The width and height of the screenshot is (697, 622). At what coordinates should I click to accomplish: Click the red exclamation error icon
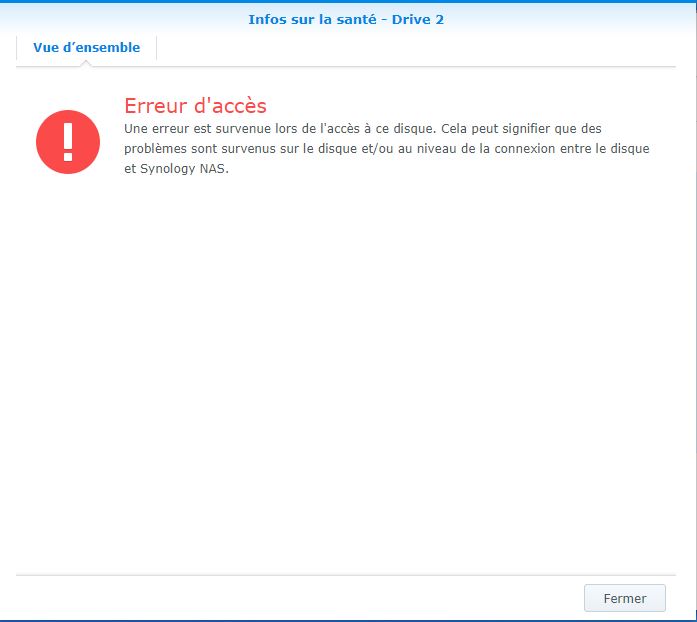tap(68, 142)
